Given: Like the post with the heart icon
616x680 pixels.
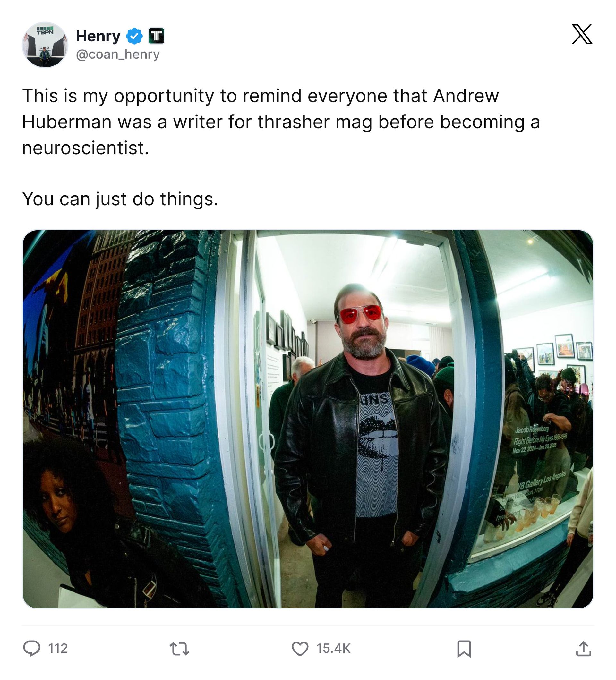Looking at the screenshot, I should pos(300,649).
